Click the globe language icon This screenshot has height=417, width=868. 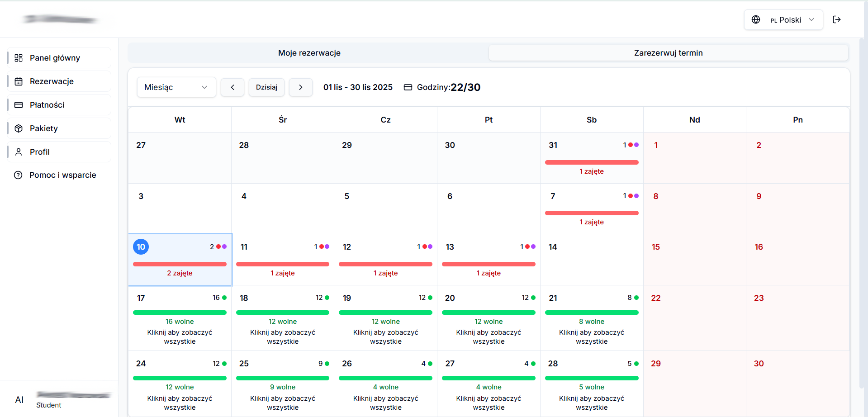pyautogui.click(x=755, y=20)
